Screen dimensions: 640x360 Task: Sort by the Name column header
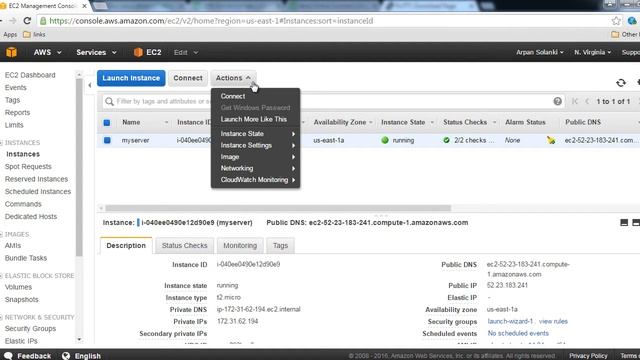pos(131,122)
